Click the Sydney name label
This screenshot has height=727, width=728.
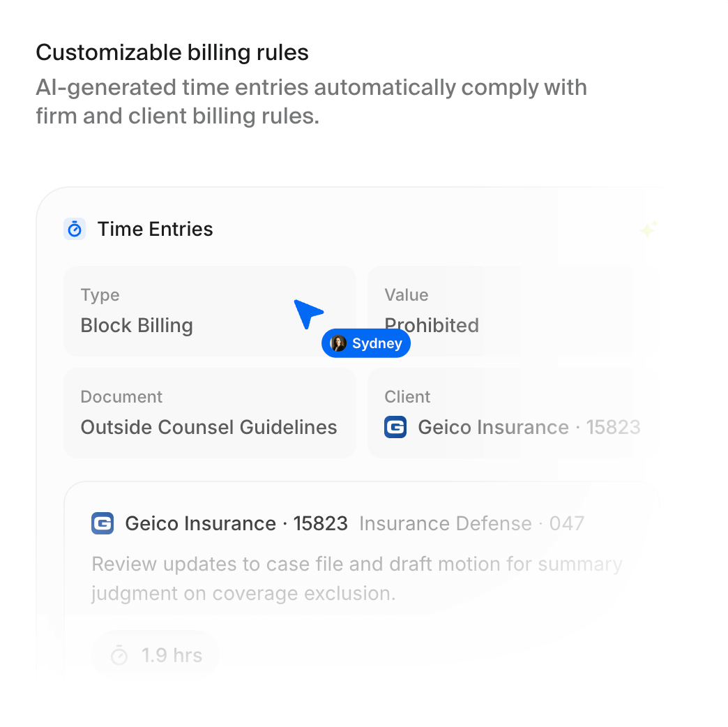(377, 343)
